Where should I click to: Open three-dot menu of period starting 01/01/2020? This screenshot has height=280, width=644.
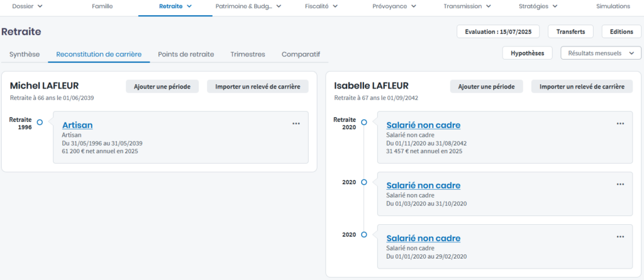coord(620,236)
